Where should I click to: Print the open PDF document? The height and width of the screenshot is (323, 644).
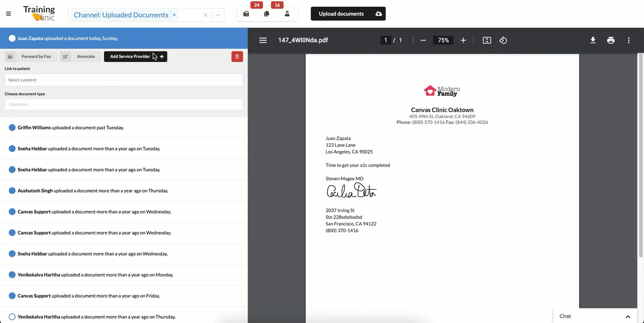[610, 40]
